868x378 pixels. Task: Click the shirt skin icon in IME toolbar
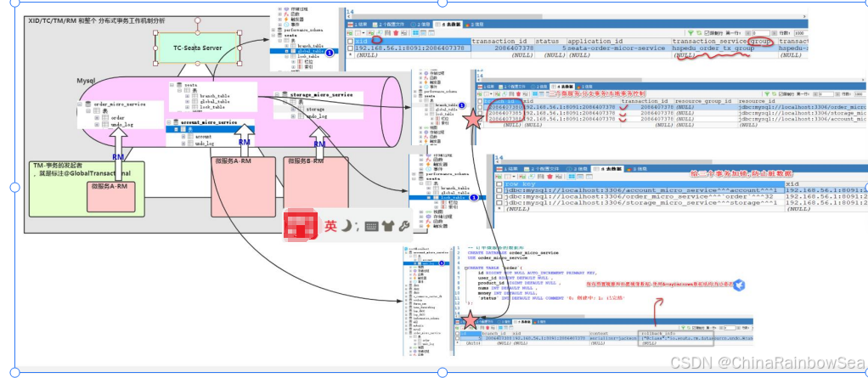pyautogui.click(x=388, y=227)
